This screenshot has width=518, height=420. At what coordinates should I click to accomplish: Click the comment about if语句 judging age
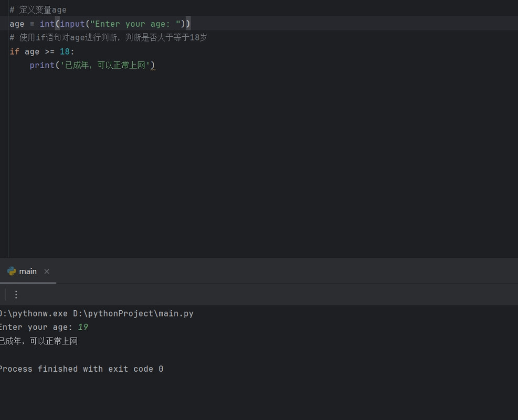pos(108,38)
